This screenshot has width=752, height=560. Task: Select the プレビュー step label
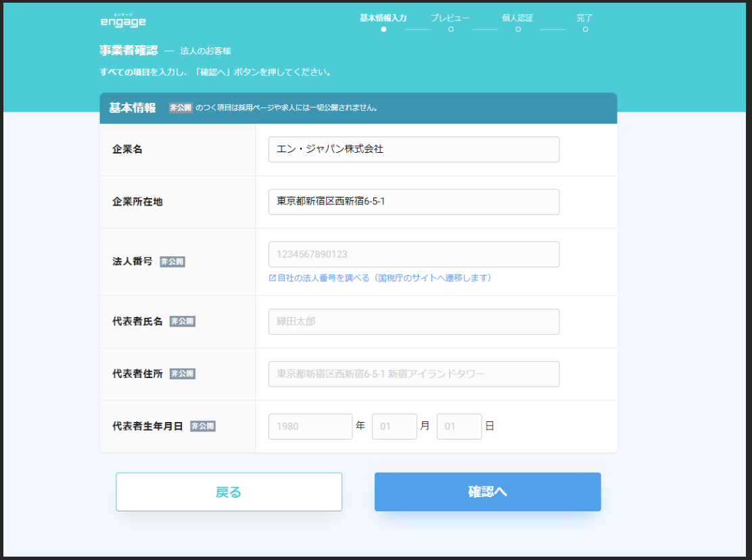[x=450, y=17]
